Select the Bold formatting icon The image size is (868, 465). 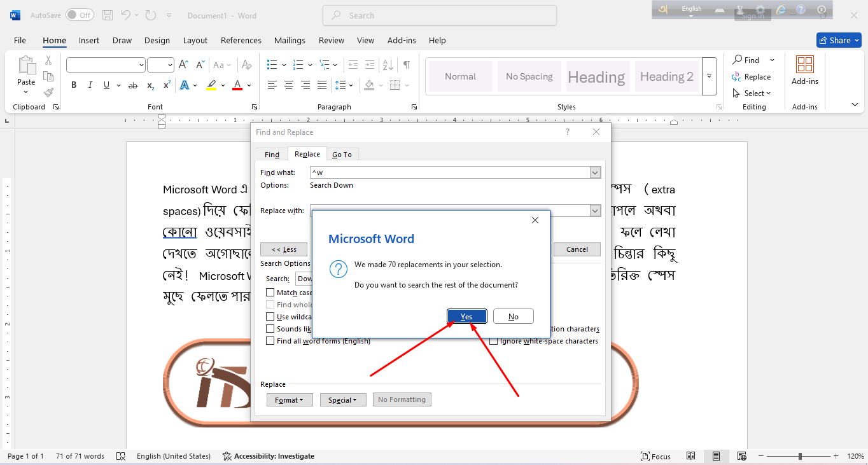(x=73, y=84)
